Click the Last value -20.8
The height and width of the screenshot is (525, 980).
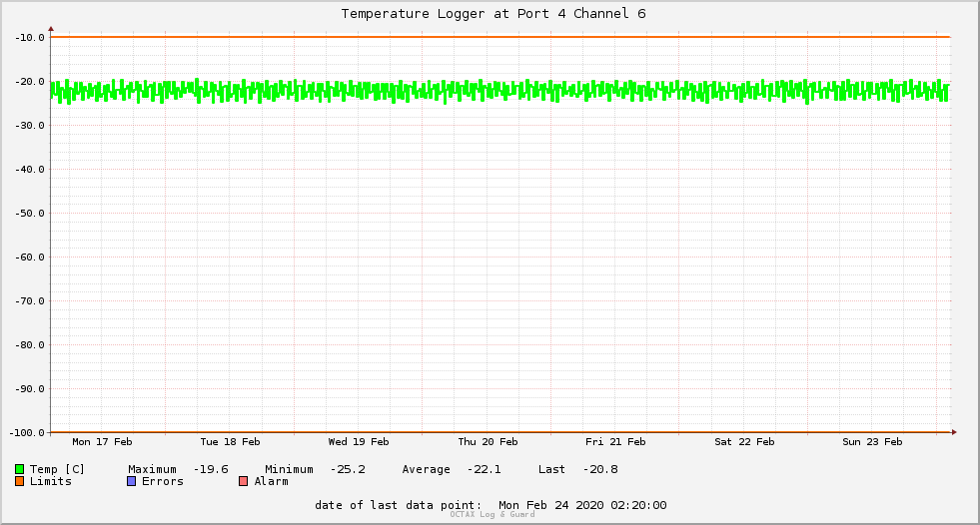point(600,469)
